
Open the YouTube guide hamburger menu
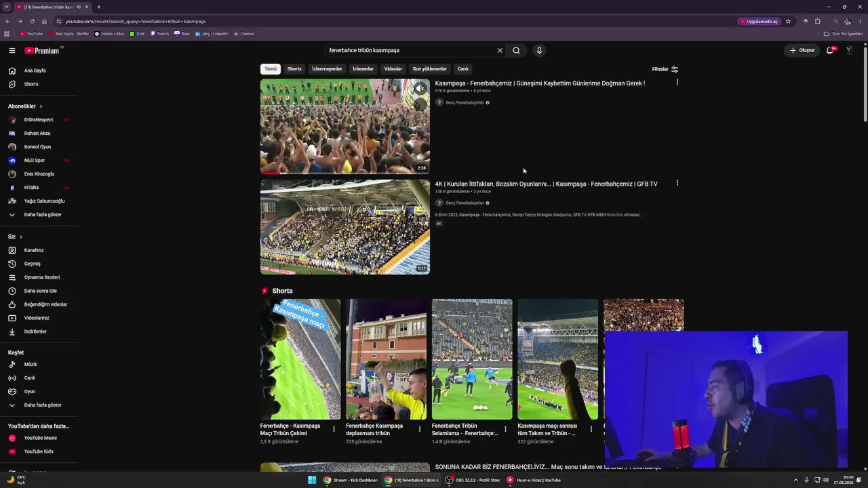coord(12,50)
